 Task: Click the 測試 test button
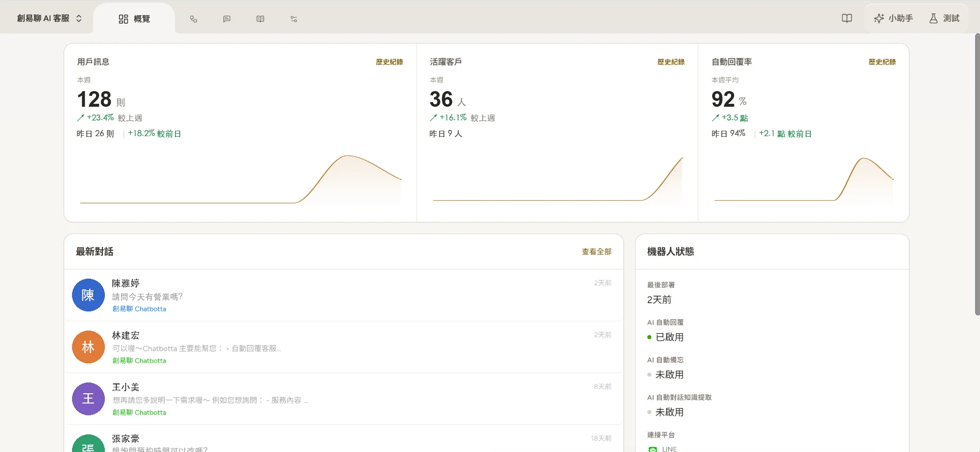point(944,19)
